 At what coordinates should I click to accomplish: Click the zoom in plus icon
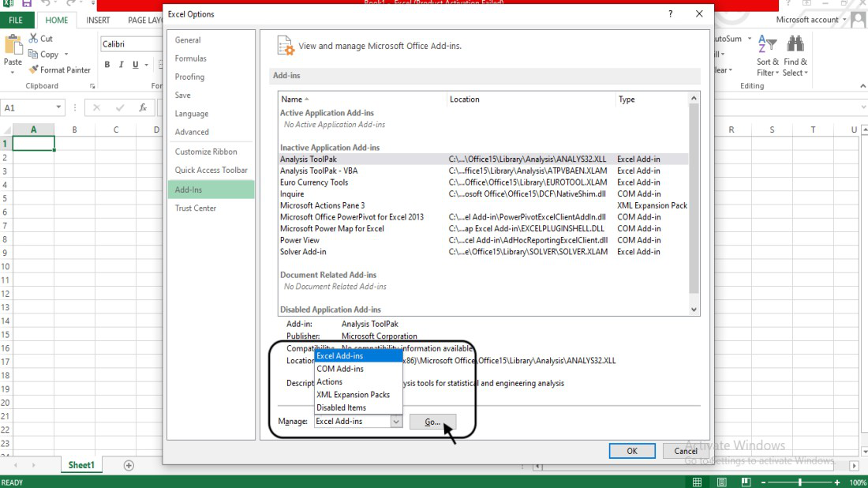[837, 482]
